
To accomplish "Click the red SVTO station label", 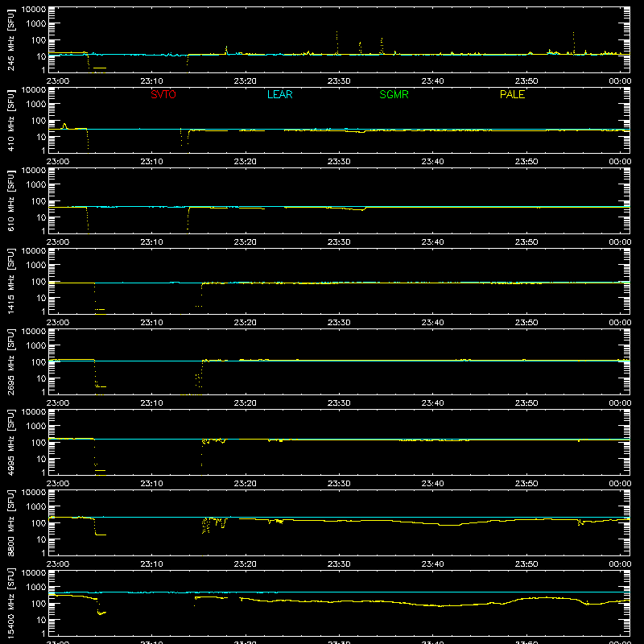I will (x=163, y=94).
